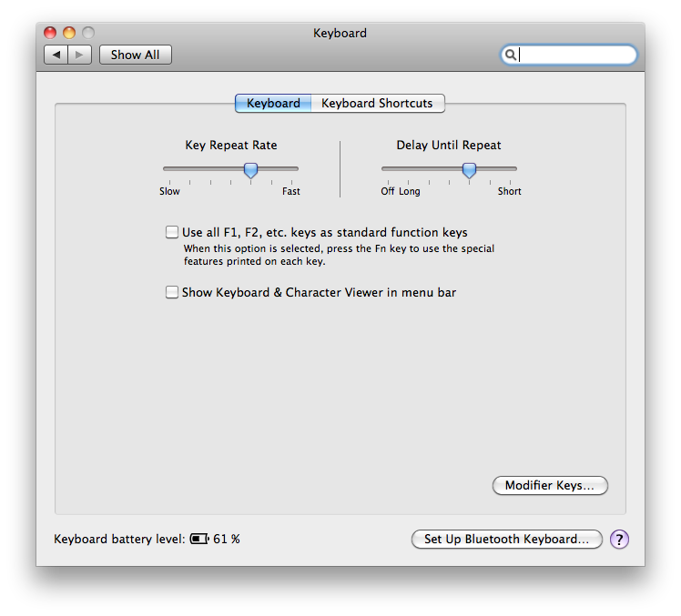Open the Keyboard Shortcuts tab
Screen dimensions: 681x616
(378, 104)
